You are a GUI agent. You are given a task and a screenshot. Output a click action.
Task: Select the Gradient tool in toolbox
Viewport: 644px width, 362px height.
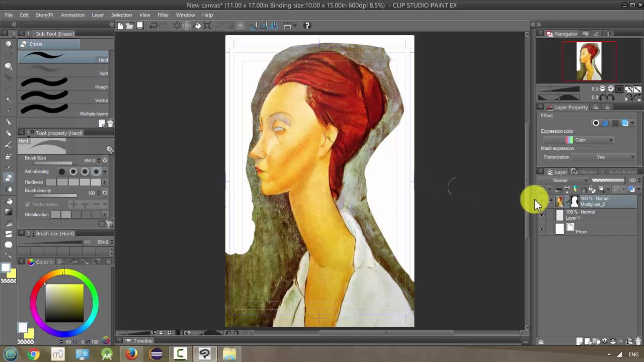[x=9, y=212]
